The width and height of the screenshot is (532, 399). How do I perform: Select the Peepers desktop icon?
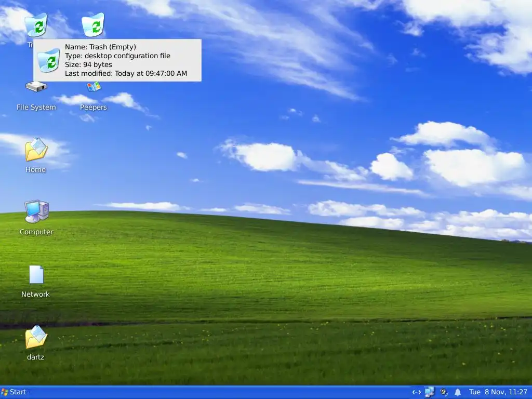point(94,87)
